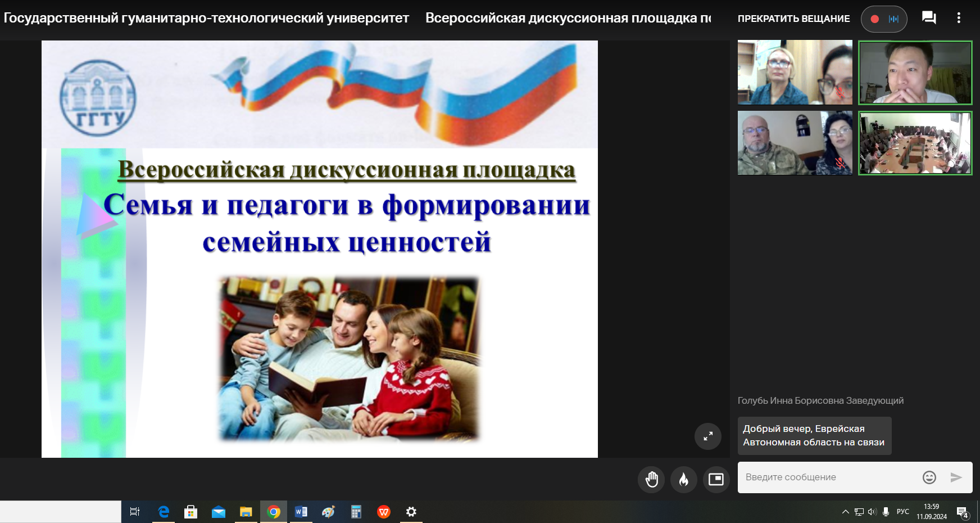Click the ПРЕКРАТИТЬ ВЕЩАНИЕ button
980x523 pixels.
coord(793,19)
